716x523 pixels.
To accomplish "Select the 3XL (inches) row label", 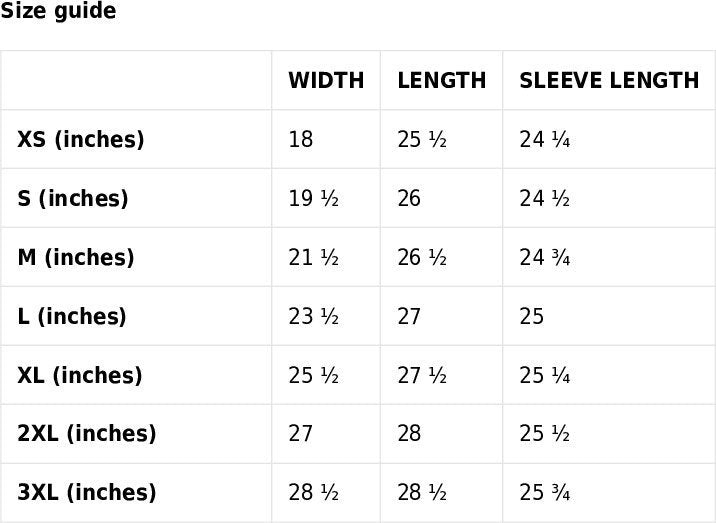I will [x=87, y=493].
